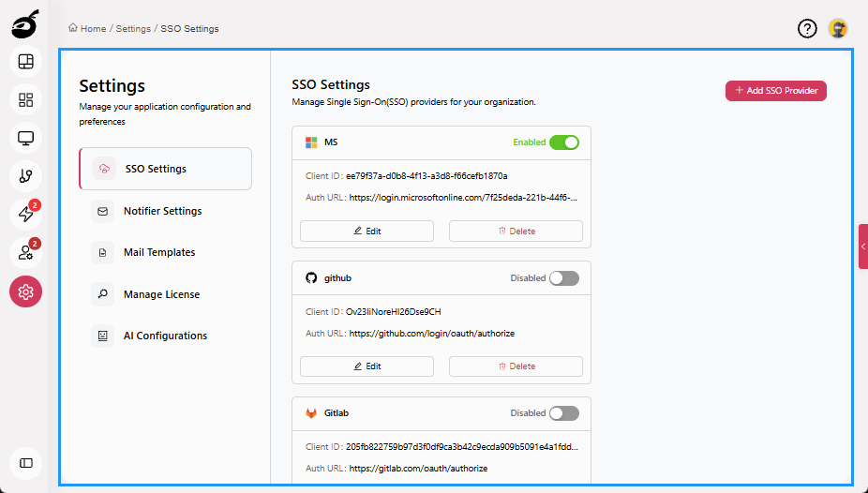Open the AI Configurations menu item
Image resolution: width=868 pixels, height=493 pixels.
166,336
